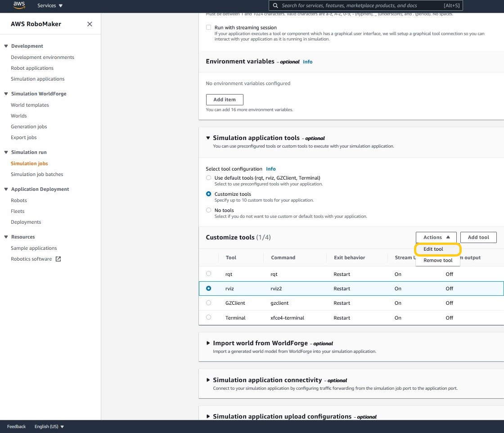Select the GZClient tool row radio
Viewport: 504px width, 433px height.
click(x=209, y=302)
